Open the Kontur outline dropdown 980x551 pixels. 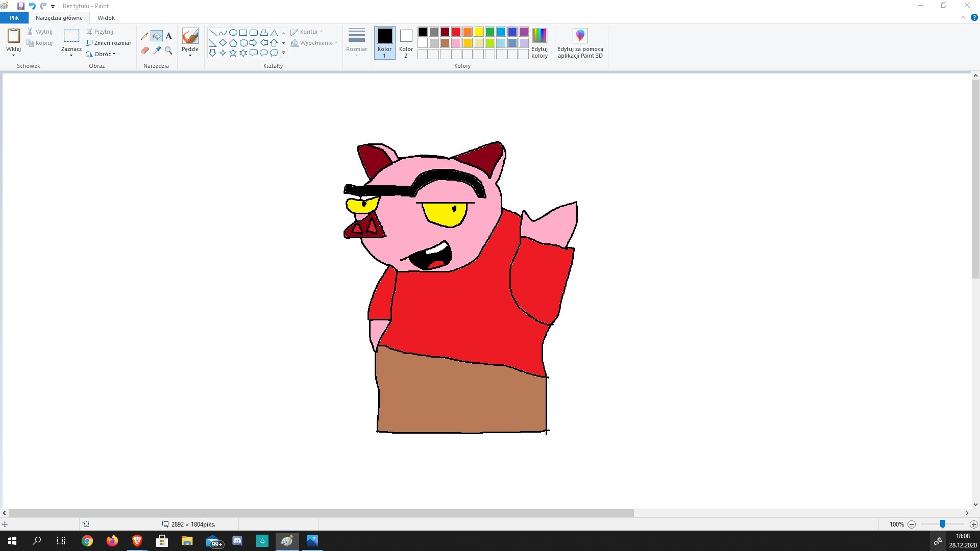(307, 32)
